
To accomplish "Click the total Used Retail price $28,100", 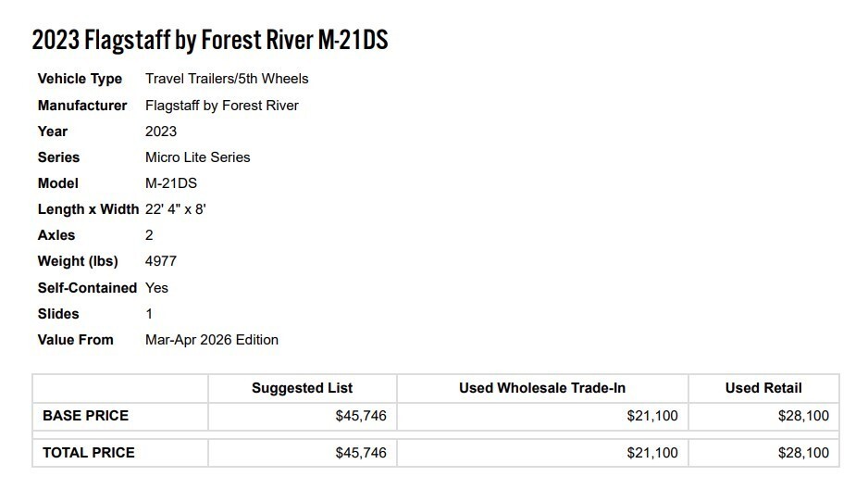I will pyautogui.click(x=803, y=453).
